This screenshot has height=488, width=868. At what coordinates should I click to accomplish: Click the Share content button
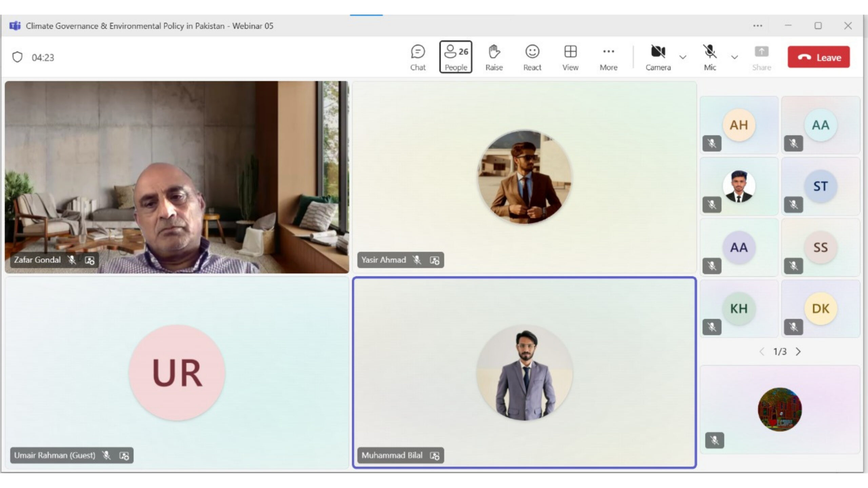coord(762,57)
